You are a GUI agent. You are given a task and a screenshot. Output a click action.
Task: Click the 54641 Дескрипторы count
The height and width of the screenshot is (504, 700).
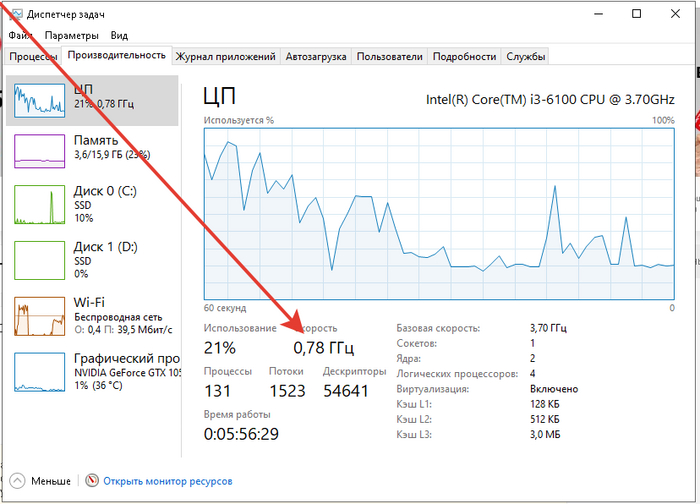(346, 391)
